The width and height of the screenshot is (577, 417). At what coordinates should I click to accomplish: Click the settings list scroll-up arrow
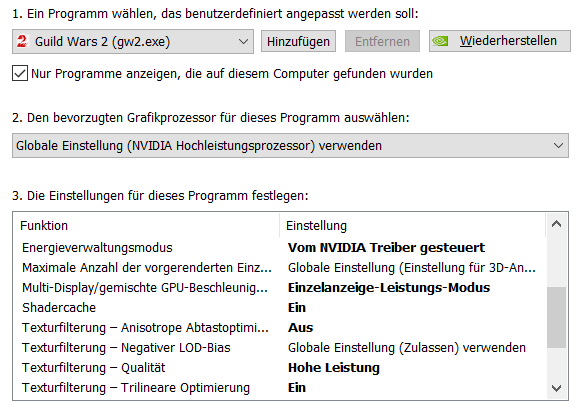click(x=556, y=224)
